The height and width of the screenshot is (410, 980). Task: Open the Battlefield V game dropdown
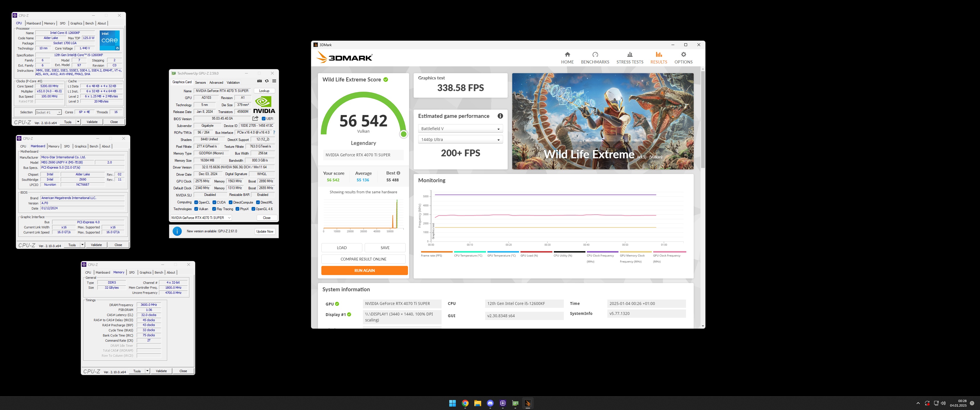(460, 129)
